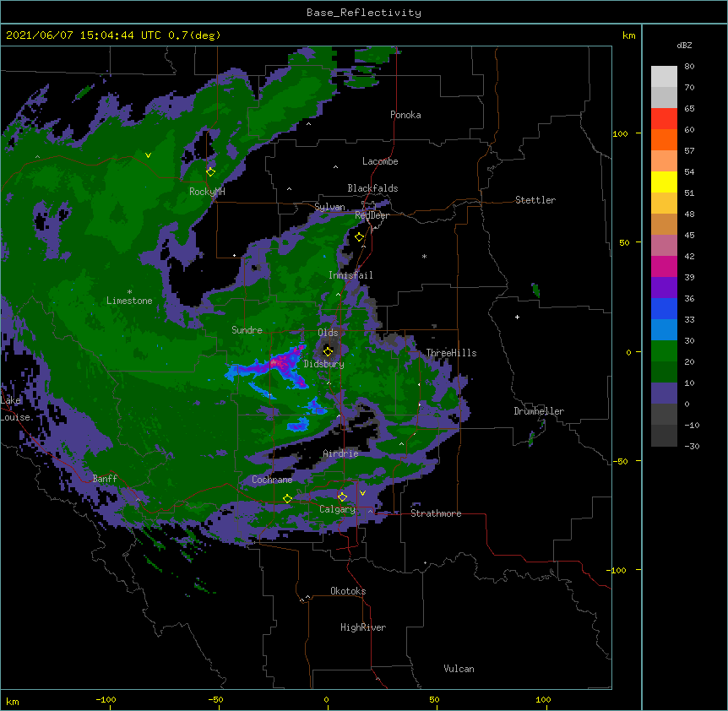Click the Airdrie city label
The image size is (728, 711).
click(340, 453)
